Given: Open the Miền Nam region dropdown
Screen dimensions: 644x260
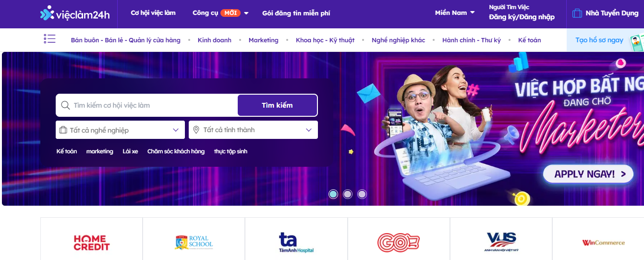Looking at the screenshot, I should (x=455, y=13).
